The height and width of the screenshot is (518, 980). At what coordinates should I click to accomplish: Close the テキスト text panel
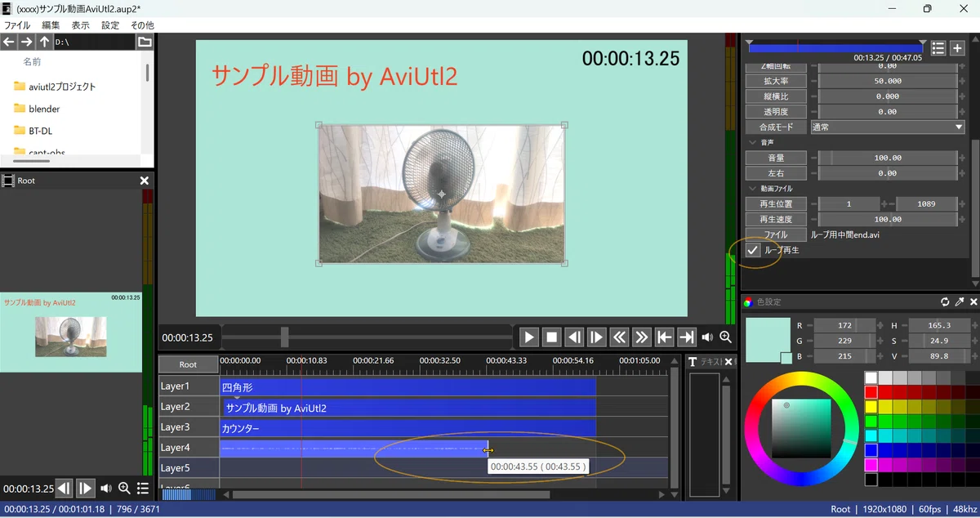coord(729,362)
